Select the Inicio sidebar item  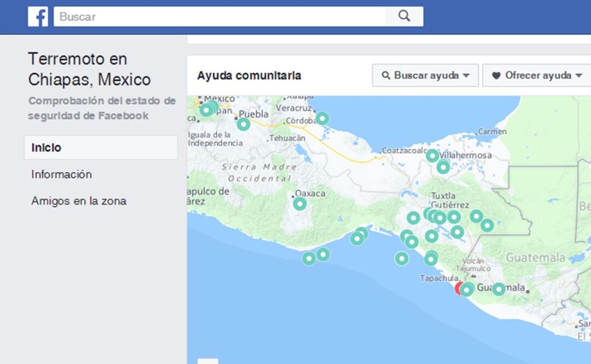tap(101, 148)
